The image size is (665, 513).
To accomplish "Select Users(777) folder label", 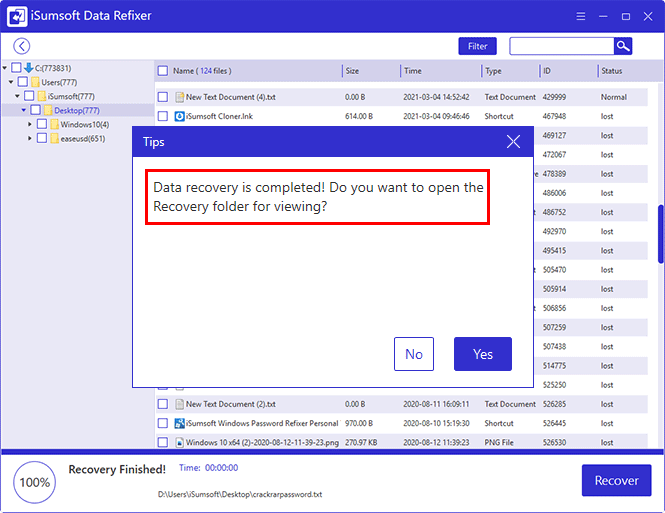I will (59, 82).
